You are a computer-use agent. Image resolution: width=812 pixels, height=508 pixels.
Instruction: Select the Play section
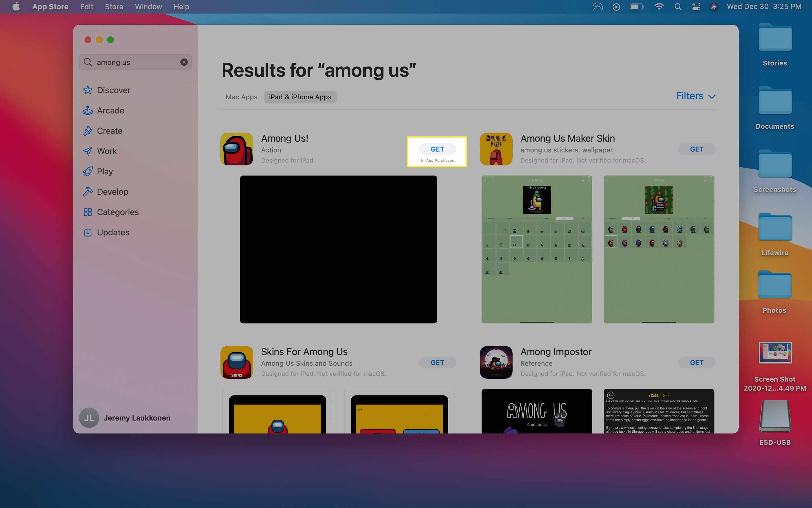point(98,171)
